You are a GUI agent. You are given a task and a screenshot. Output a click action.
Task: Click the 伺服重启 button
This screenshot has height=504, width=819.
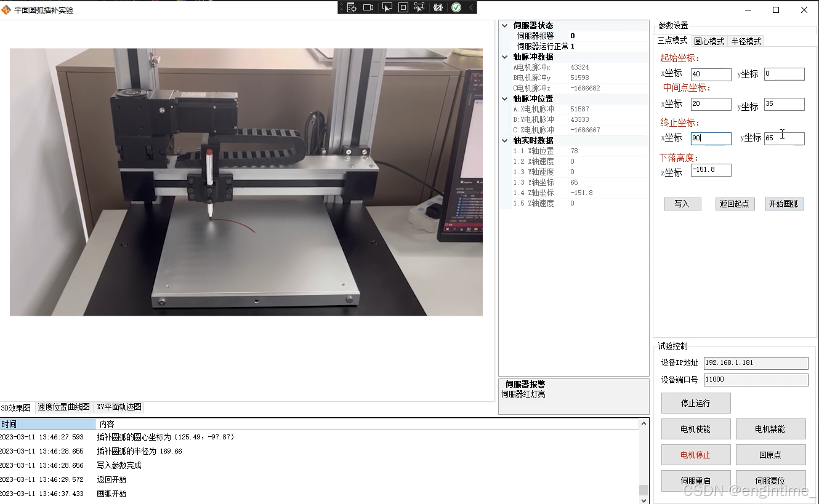tap(696, 481)
